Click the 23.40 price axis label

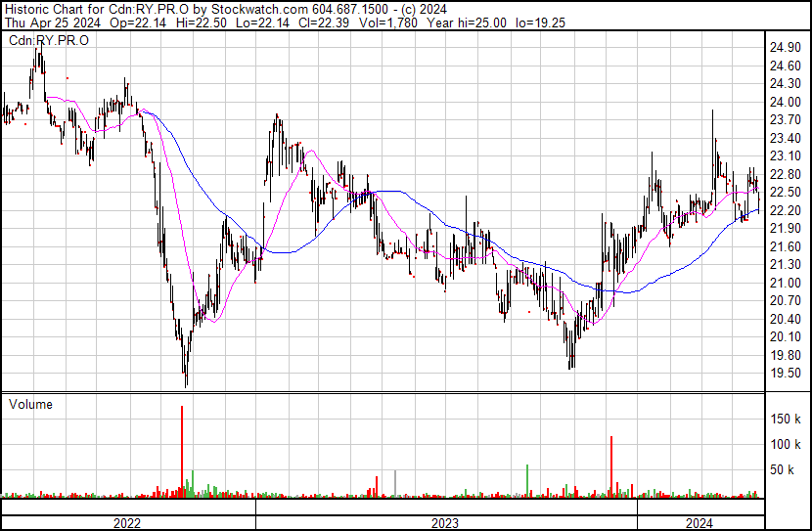[786, 138]
